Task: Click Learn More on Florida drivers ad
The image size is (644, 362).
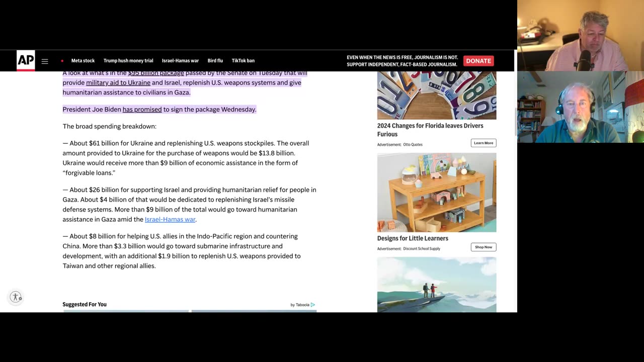Action: [x=484, y=143]
